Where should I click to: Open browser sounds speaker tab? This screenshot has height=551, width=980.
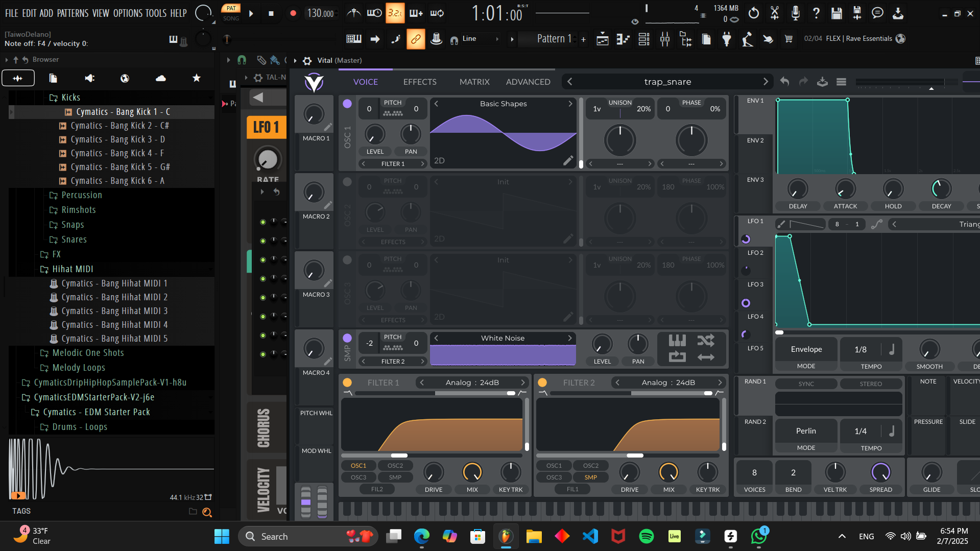pos(89,78)
